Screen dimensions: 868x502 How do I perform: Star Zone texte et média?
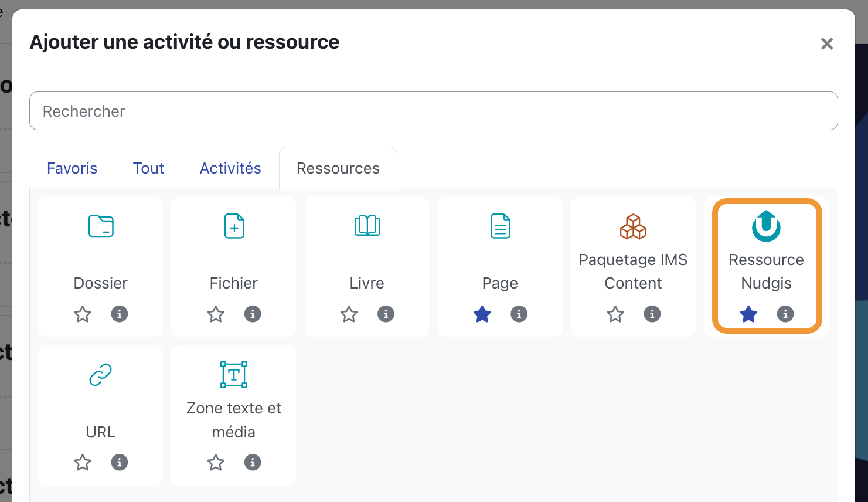point(216,462)
